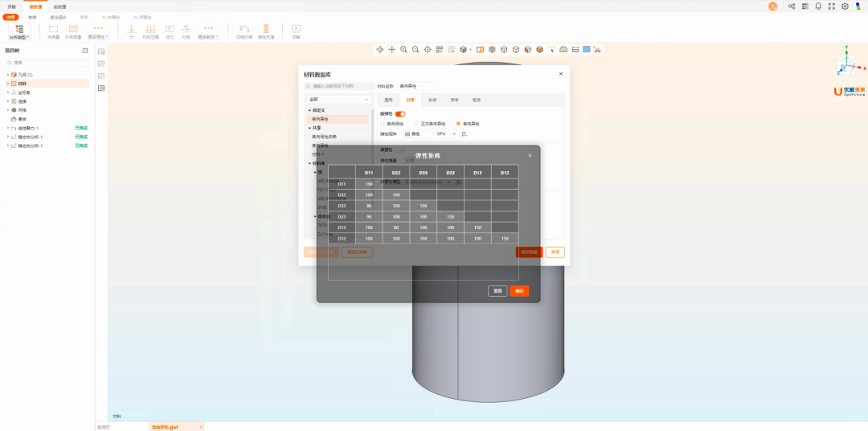Select the 分布质量 distributed mass tool
Screen dimensions: 868x431
(73, 32)
